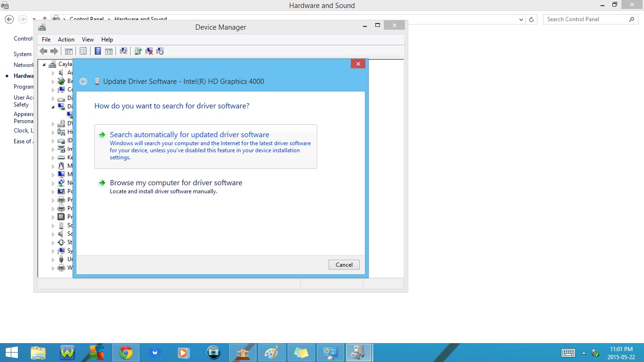Open the Action menu in Device Manager
The image size is (644, 362).
click(66, 40)
